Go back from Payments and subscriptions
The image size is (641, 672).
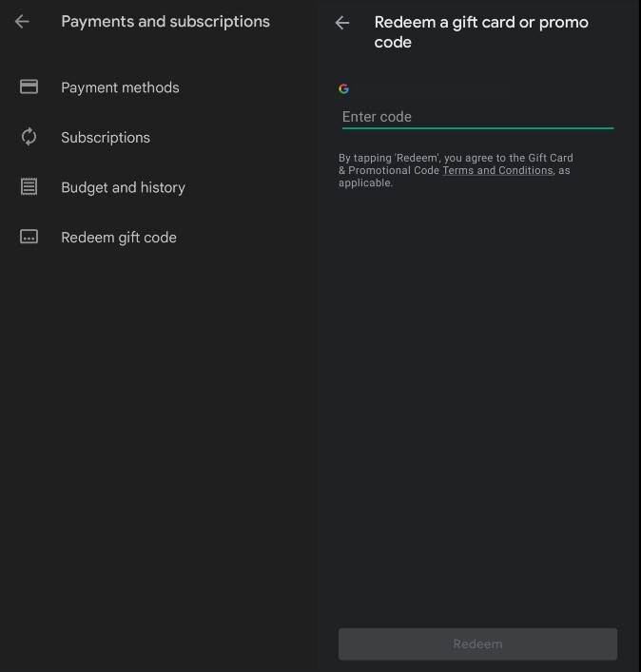coord(22,22)
